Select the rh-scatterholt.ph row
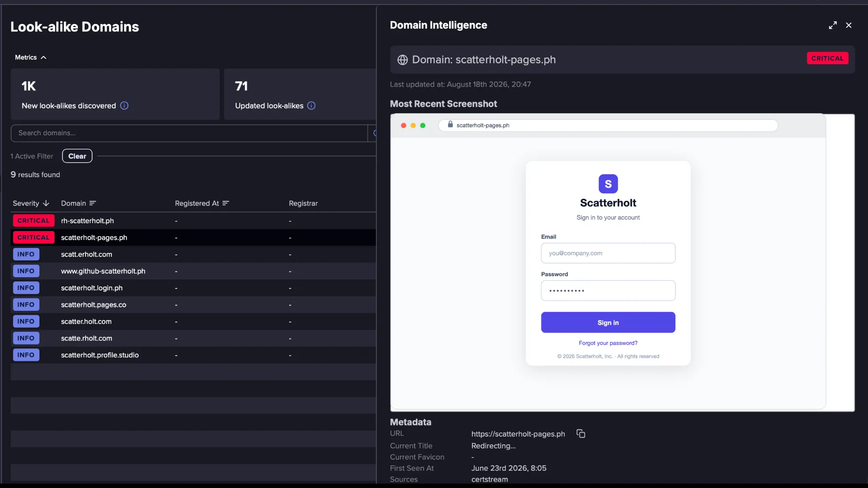This screenshot has width=868, height=488. (x=193, y=221)
